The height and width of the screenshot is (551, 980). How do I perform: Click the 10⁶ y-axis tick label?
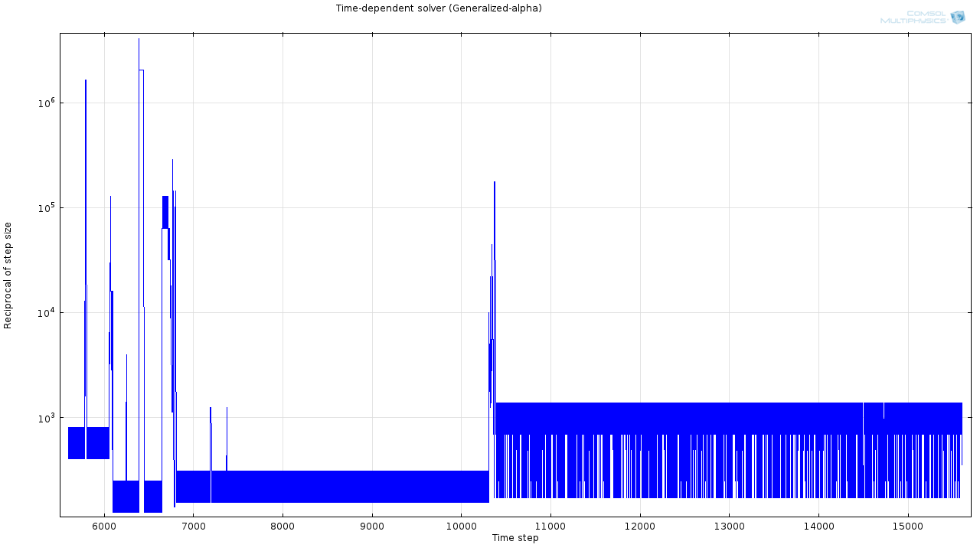coord(45,102)
